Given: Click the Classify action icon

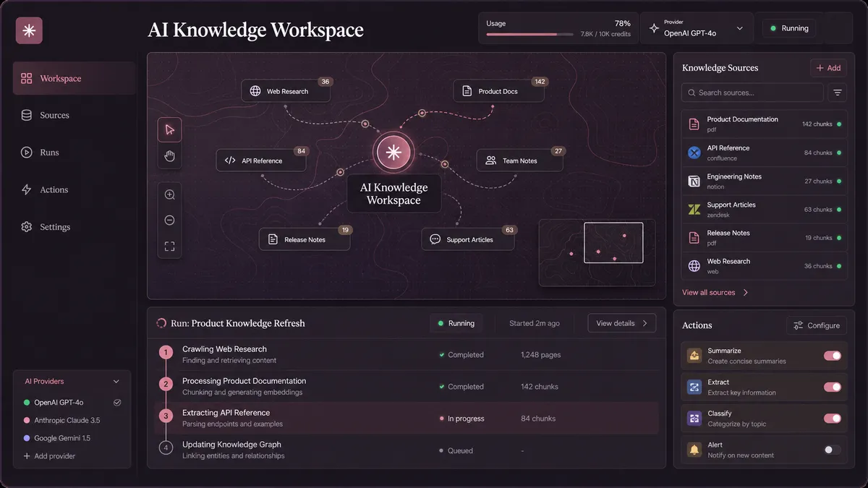Looking at the screenshot, I should tap(694, 419).
